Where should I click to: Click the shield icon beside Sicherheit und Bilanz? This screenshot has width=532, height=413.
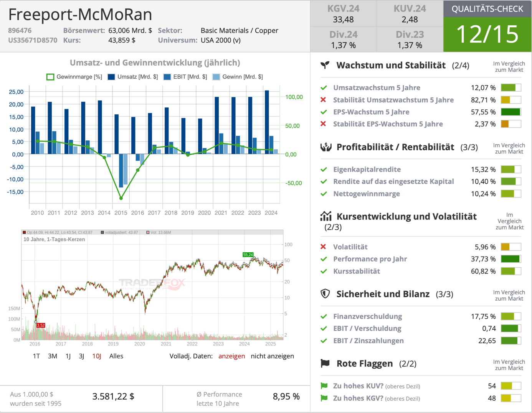coord(325,294)
